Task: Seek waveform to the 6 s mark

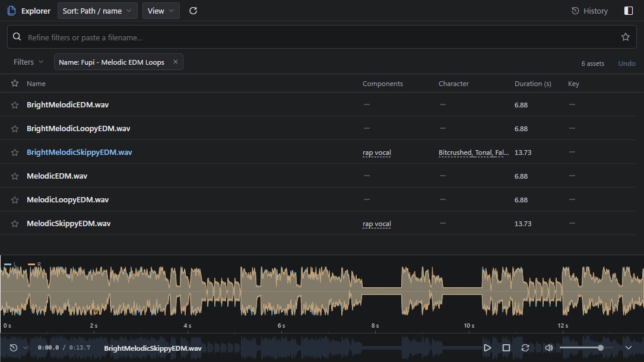Action: 281,325
